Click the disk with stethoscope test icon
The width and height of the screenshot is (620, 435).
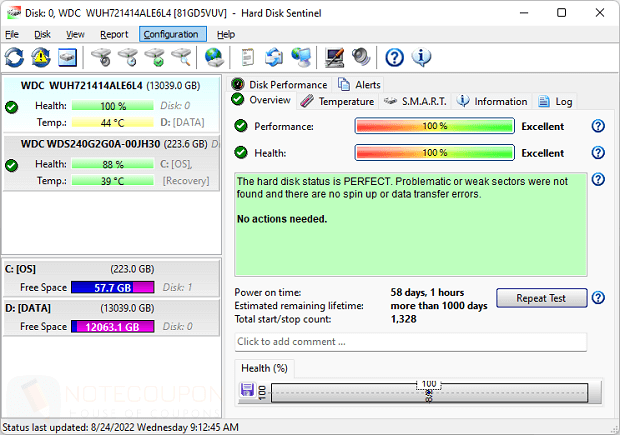[101, 57]
